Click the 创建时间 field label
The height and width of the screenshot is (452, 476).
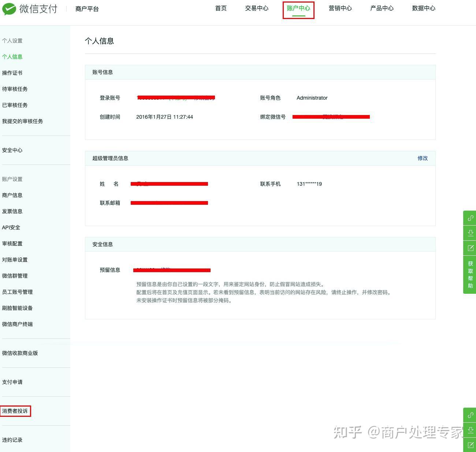click(110, 117)
